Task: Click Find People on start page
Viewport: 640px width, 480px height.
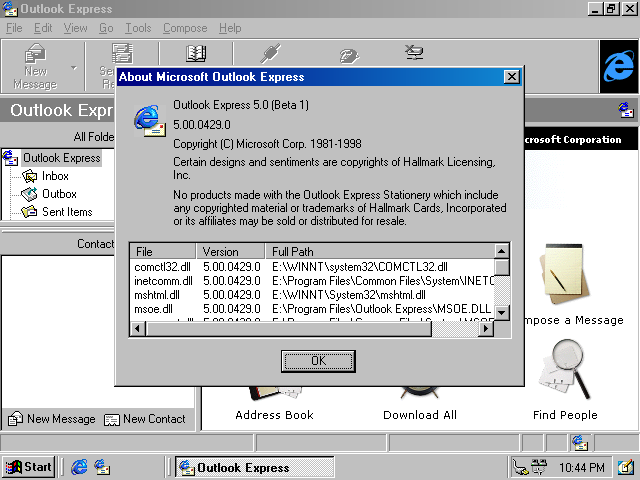Action: tap(565, 415)
